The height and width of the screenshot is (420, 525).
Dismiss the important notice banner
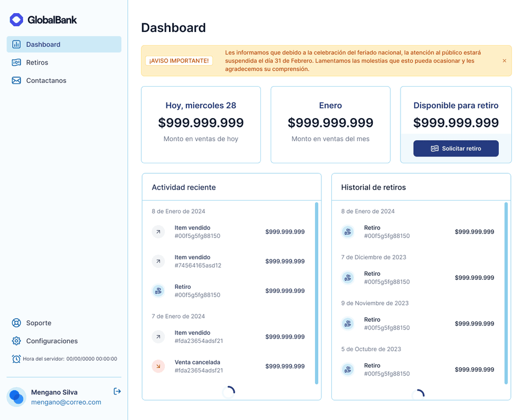click(x=505, y=61)
